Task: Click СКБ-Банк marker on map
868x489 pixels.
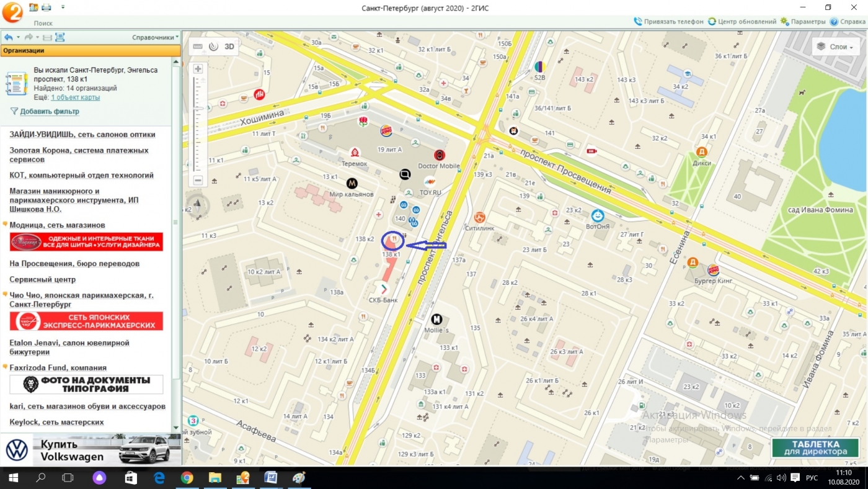Action: click(x=383, y=289)
